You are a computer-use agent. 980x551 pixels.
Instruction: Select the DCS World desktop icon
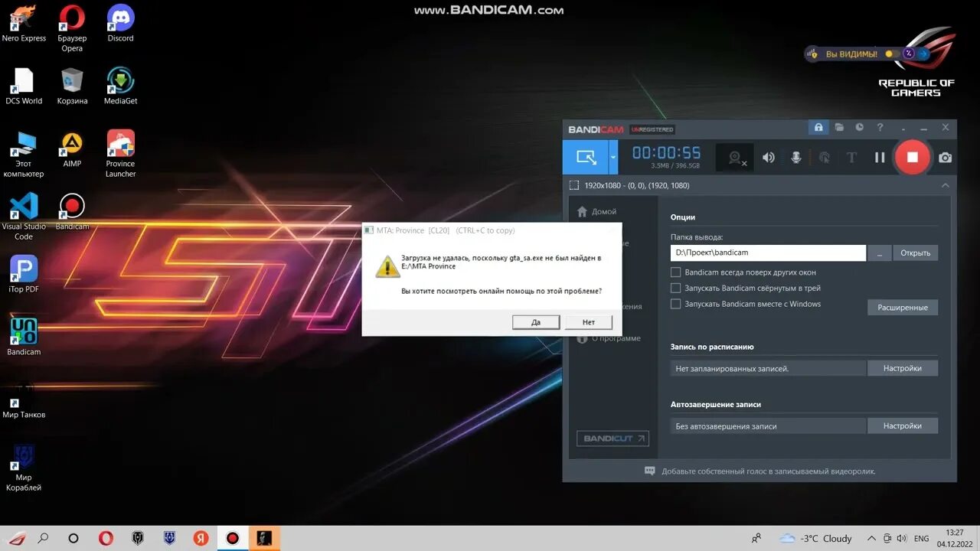(24, 86)
